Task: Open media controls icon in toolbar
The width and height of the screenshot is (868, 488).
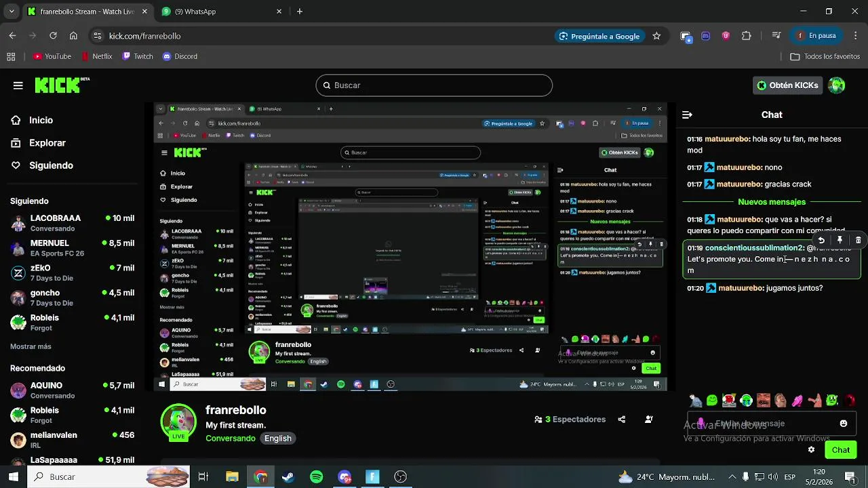Action: click(777, 36)
